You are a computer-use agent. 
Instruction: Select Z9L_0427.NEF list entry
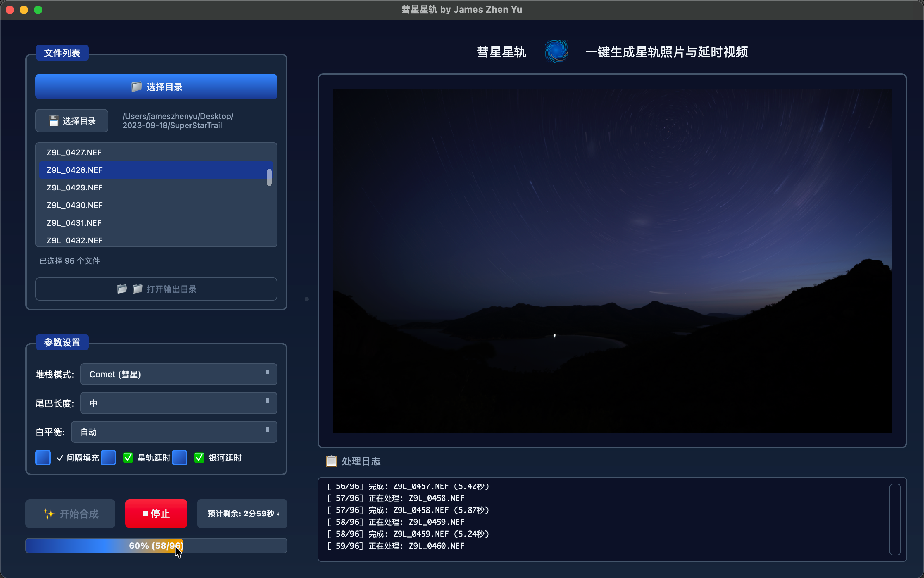click(x=74, y=152)
